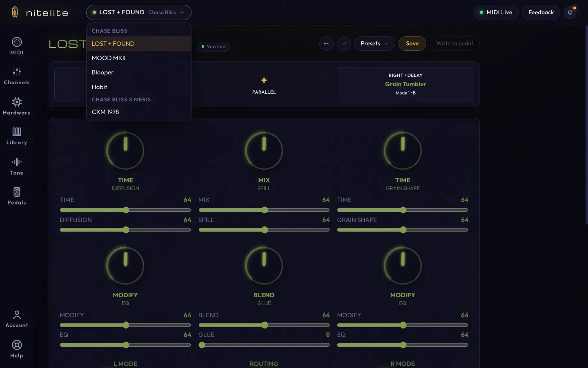
Task: Select MOOD MKII from the pedal list
Action: [x=139, y=58]
